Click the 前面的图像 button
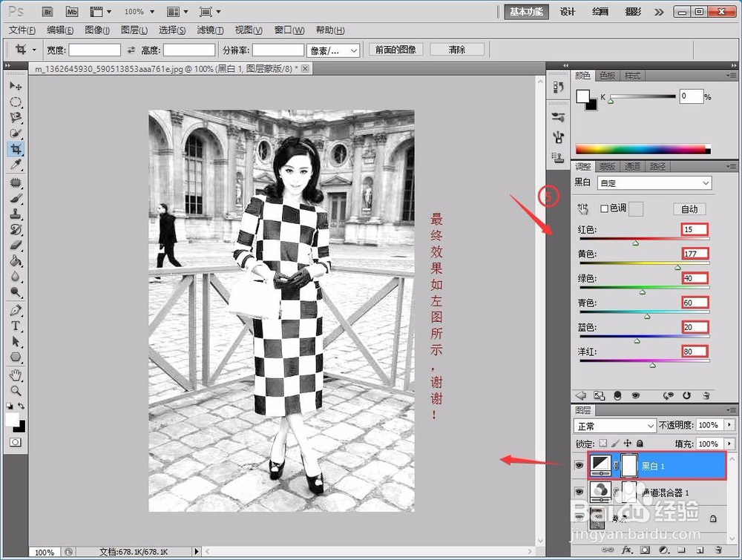742x560 pixels. click(x=395, y=50)
